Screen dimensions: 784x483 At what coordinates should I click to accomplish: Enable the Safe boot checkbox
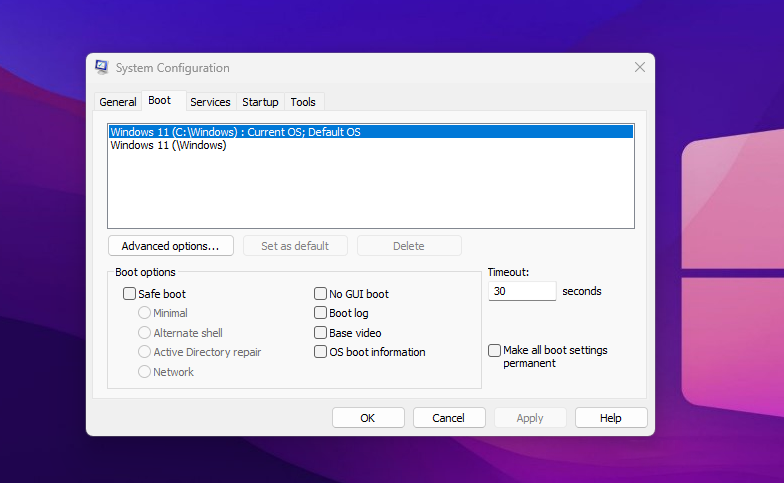click(129, 294)
